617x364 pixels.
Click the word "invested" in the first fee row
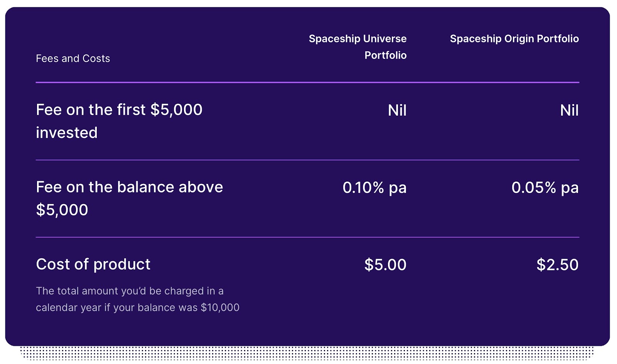[x=67, y=133]
